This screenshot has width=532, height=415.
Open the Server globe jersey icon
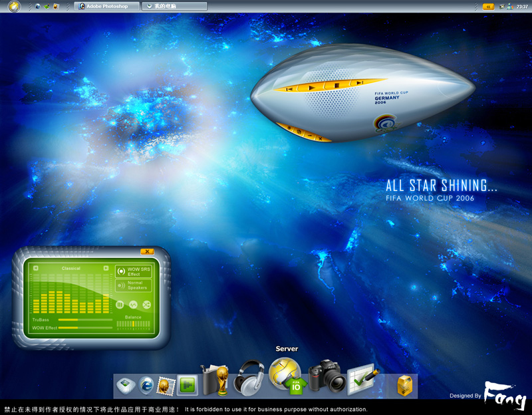pyautogui.click(x=287, y=376)
